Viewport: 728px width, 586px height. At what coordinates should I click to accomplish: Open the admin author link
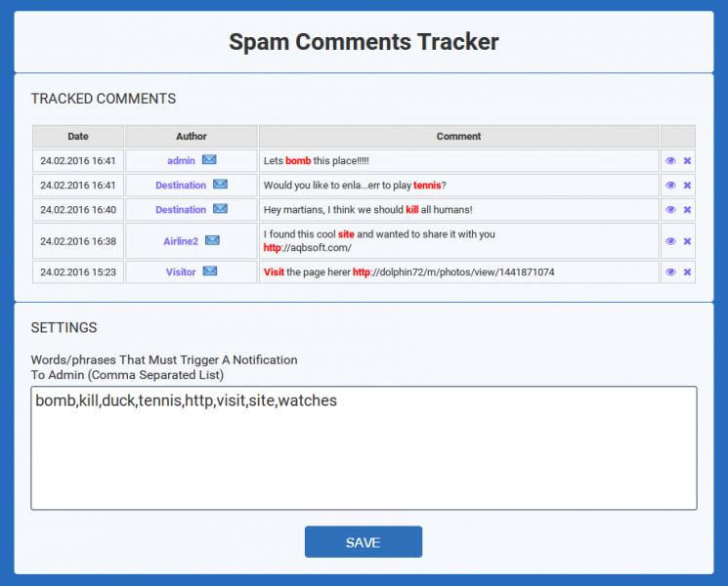[181, 160]
